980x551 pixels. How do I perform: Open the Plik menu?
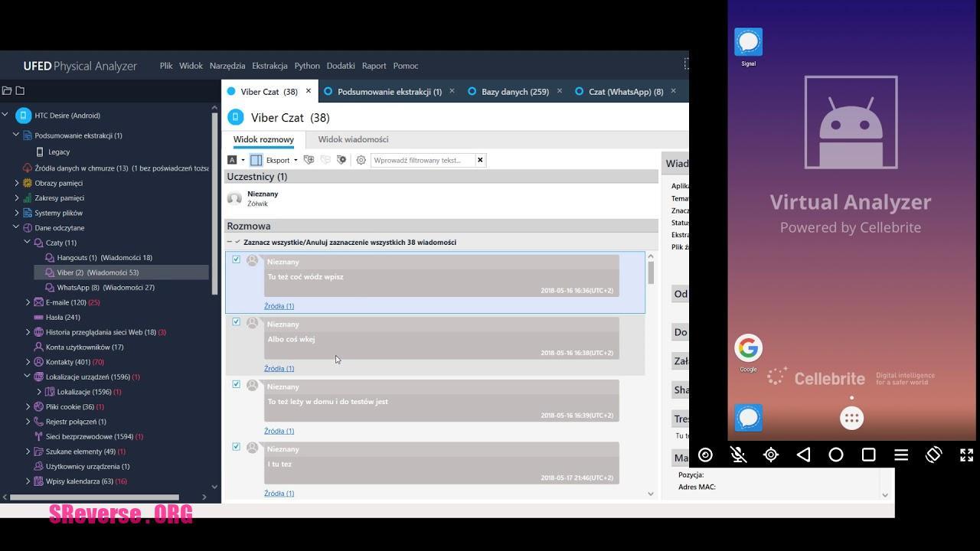(x=166, y=66)
